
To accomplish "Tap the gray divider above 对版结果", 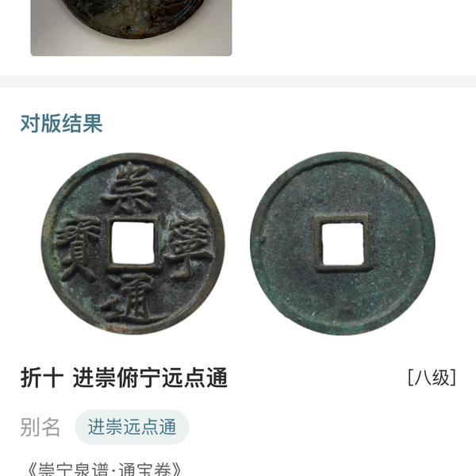I will 238,82.
